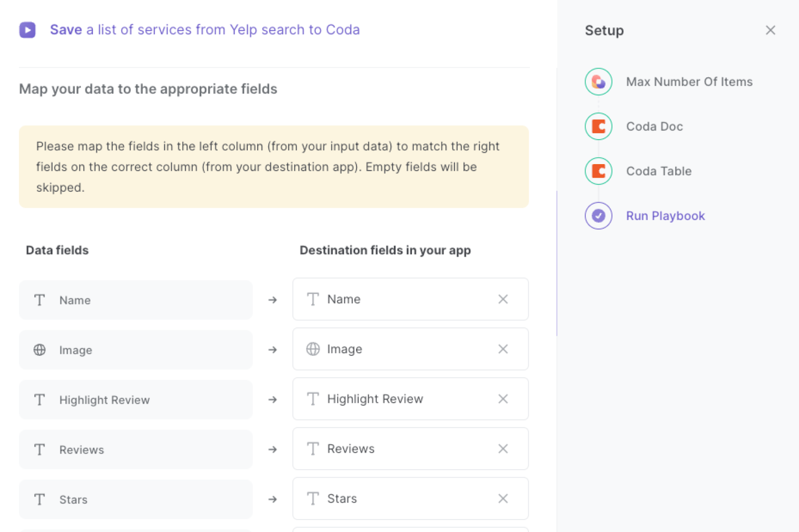Click the Name data field on the left

pos(136,300)
